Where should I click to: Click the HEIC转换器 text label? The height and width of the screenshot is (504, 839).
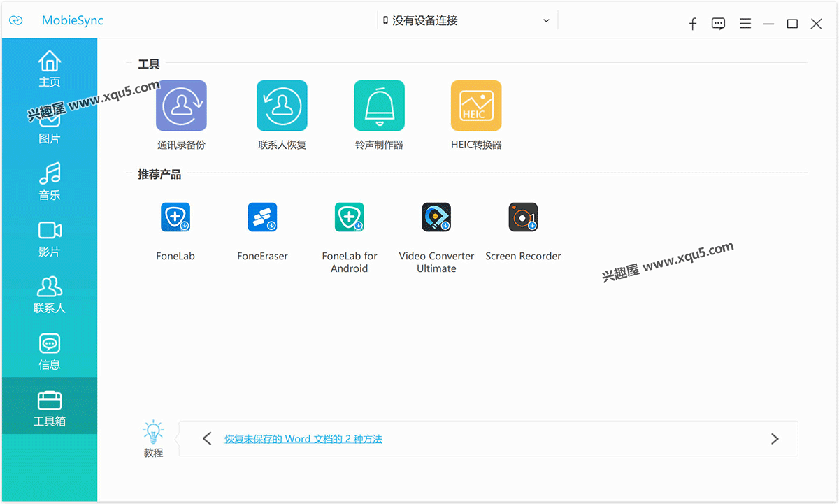[476, 145]
